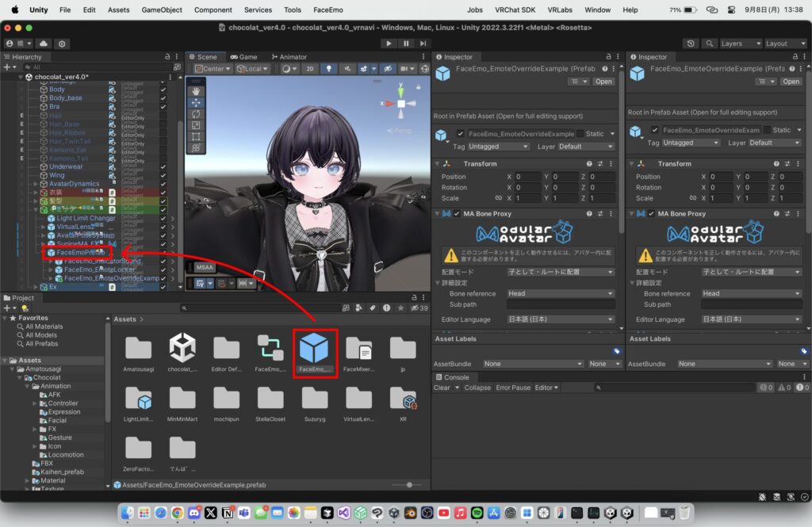The height and width of the screenshot is (527, 812).
Task: Click the Pause button in Unity toolbar
Action: [406, 44]
